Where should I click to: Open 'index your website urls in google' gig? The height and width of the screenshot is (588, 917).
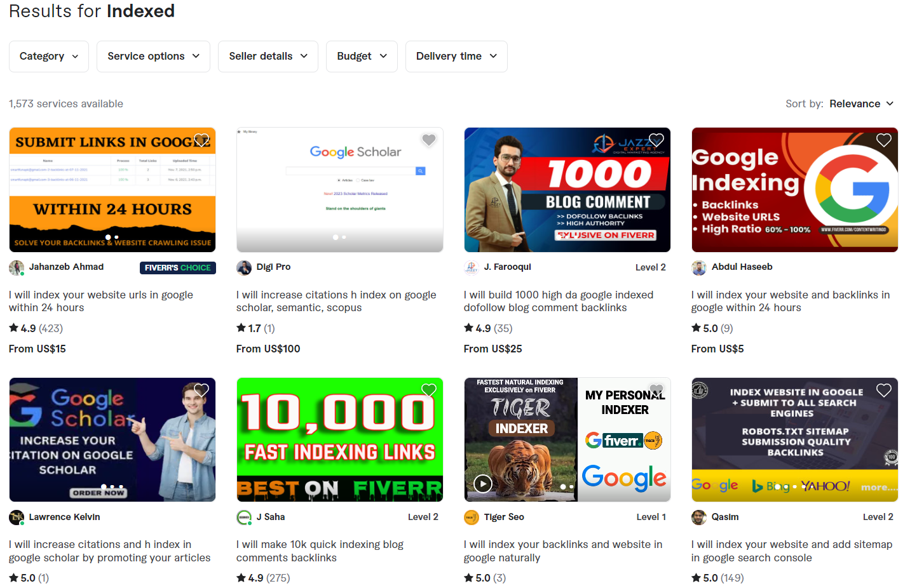101,301
